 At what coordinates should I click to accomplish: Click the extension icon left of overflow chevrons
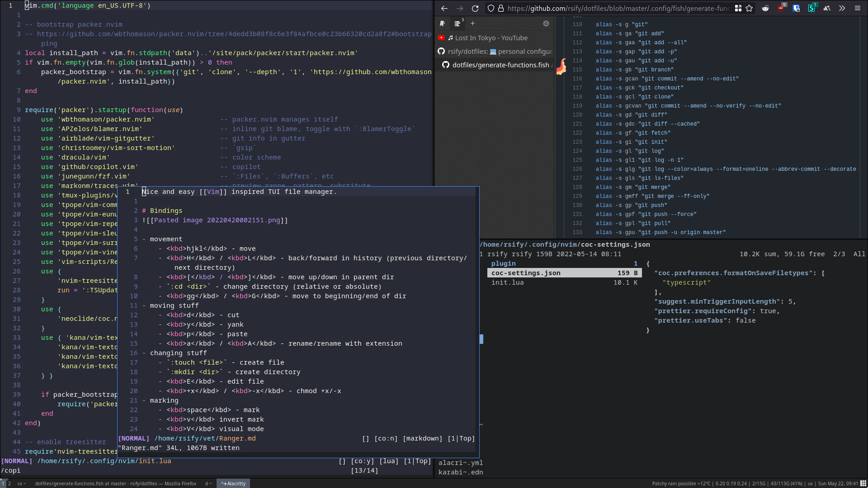(826, 8)
